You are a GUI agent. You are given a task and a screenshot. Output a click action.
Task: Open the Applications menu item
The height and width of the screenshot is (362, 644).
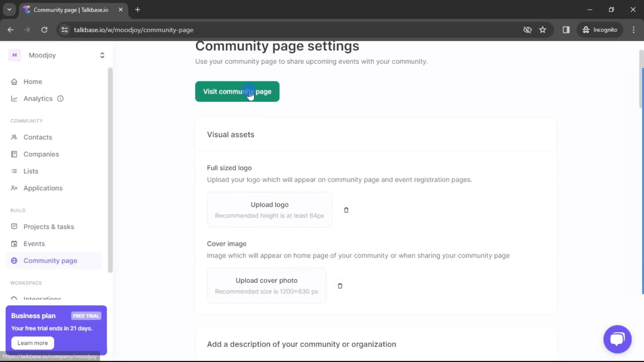click(x=43, y=188)
